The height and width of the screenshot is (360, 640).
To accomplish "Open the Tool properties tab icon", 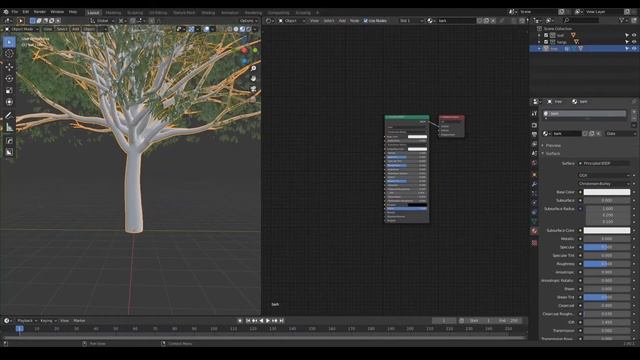I will point(534,113).
